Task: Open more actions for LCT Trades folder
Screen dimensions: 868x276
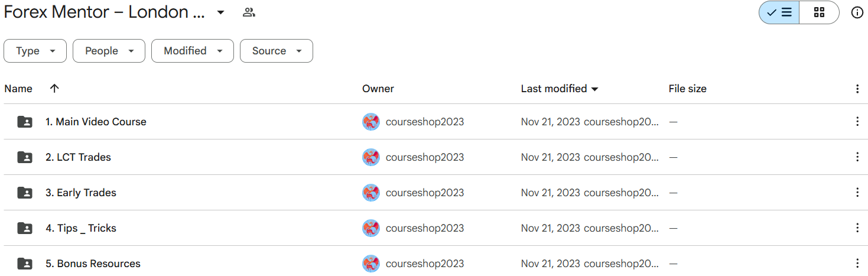Action: coord(857,157)
